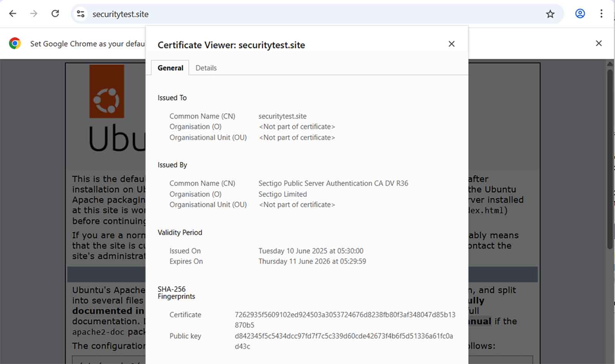Image resolution: width=615 pixels, height=364 pixels.
Task: Click the orange Ubuntu logo image
Action: [107, 91]
